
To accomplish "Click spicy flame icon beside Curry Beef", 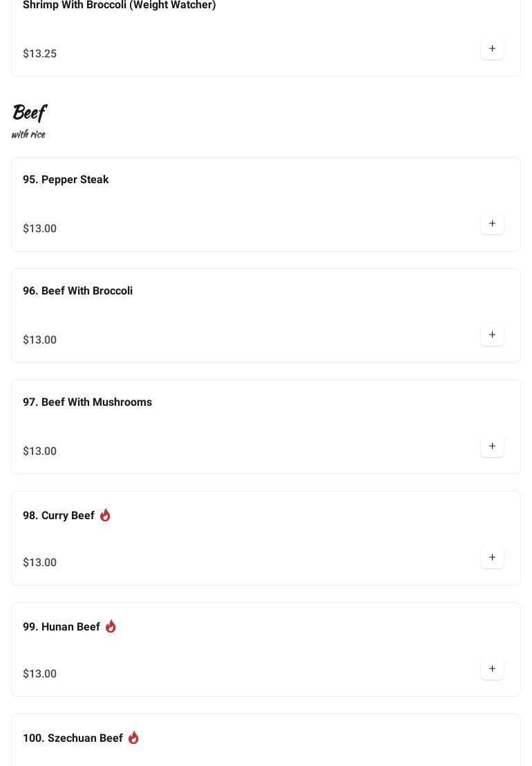I will click(x=105, y=515).
